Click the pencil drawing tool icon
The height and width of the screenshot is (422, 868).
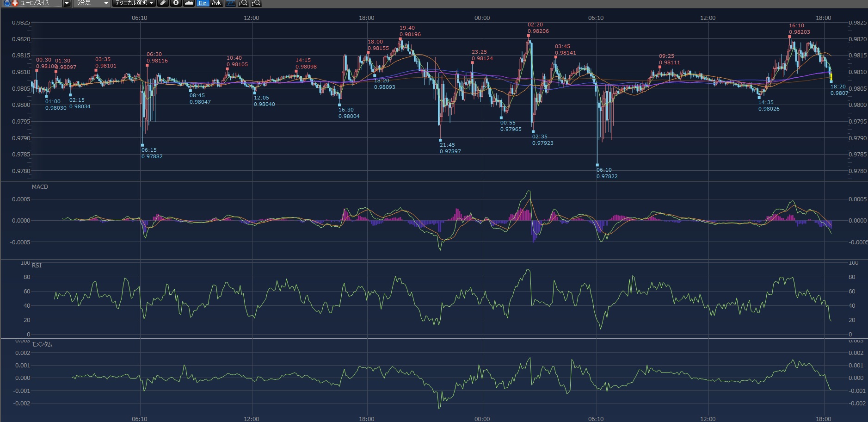tap(163, 3)
